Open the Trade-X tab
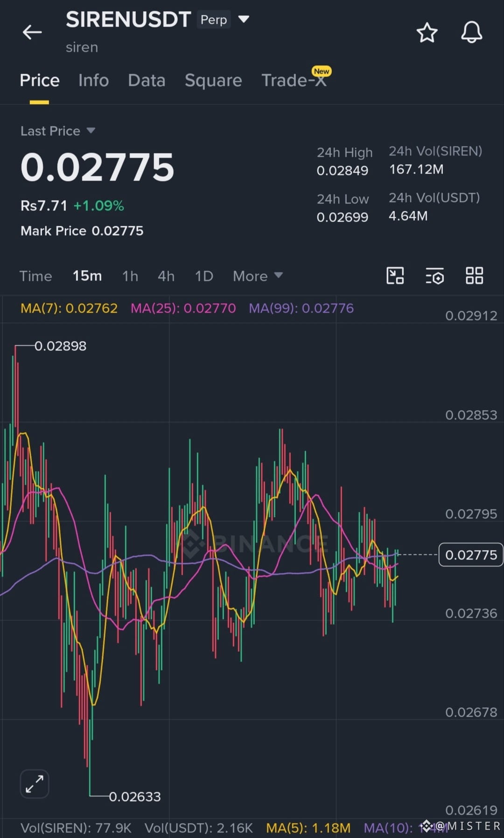Viewport: 504px width, 838px height. tap(294, 80)
